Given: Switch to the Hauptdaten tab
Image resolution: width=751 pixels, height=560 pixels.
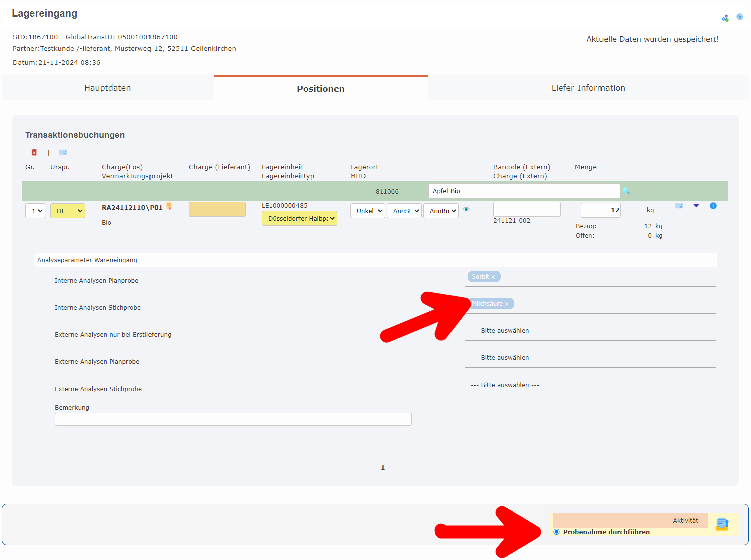Looking at the screenshot, I should tap(107, 88).
